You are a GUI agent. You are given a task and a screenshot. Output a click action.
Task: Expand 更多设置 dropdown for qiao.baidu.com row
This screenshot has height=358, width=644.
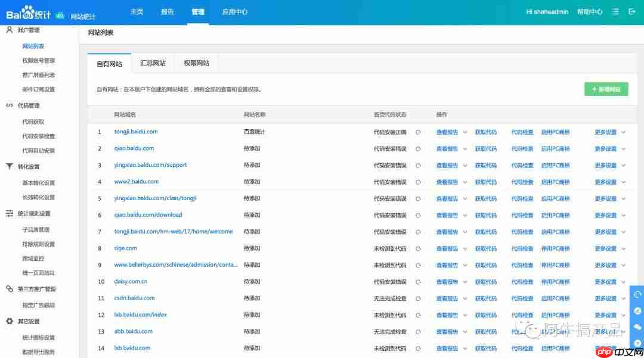[624, 149]
